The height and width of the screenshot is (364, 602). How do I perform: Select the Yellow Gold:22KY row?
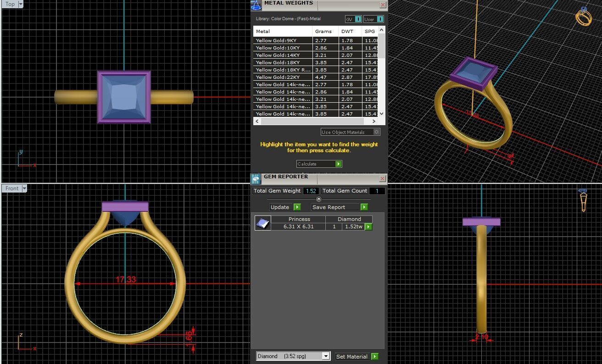[316, 77]
